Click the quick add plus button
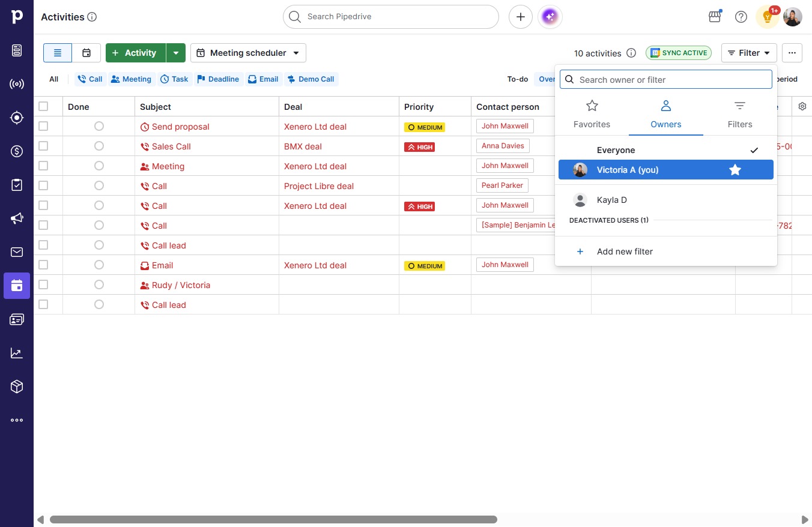 coord(521,17)
